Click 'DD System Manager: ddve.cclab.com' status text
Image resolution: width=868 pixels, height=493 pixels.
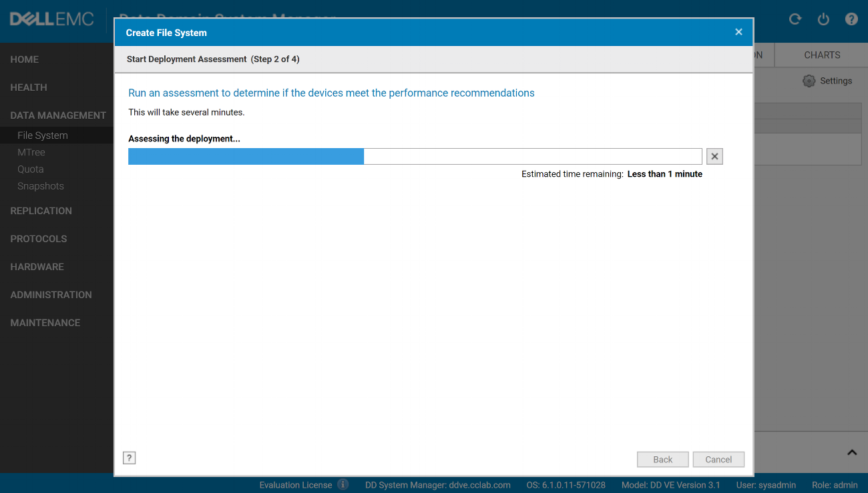[438, 485]
